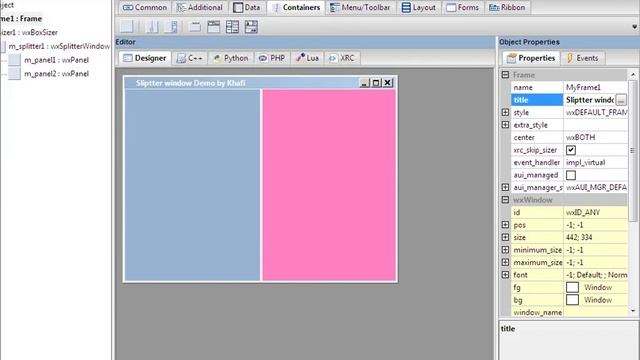Select the '442; 334' size value
Screen dimensions: 640x360
pyautogui.click(x=579, y=237)
